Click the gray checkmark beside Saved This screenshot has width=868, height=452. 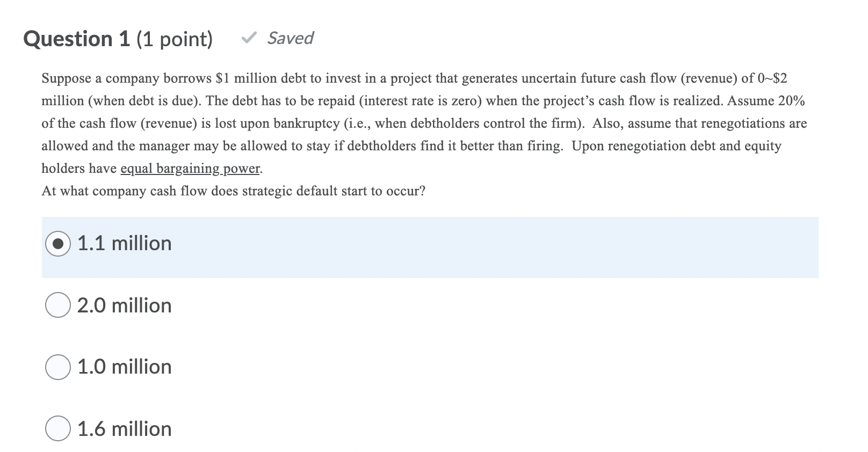point(250,39)
